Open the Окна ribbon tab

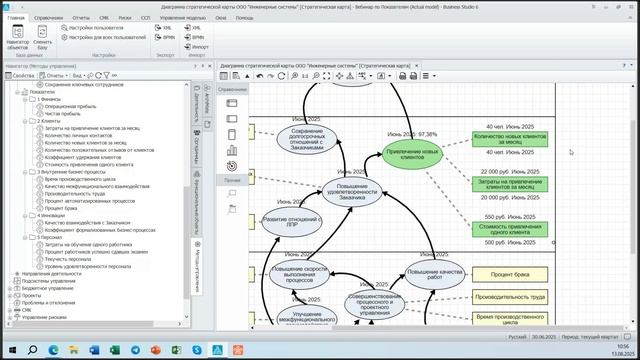click(x=220, y=18)
